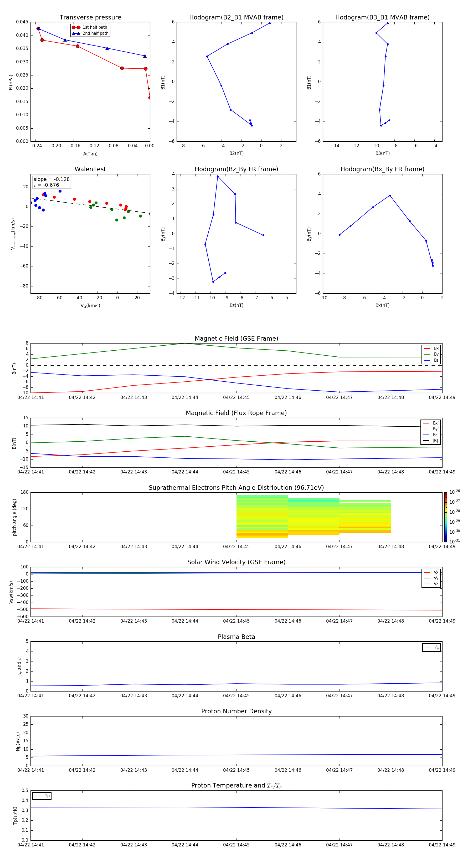Click the WalenTest plot title

point(90,169)
